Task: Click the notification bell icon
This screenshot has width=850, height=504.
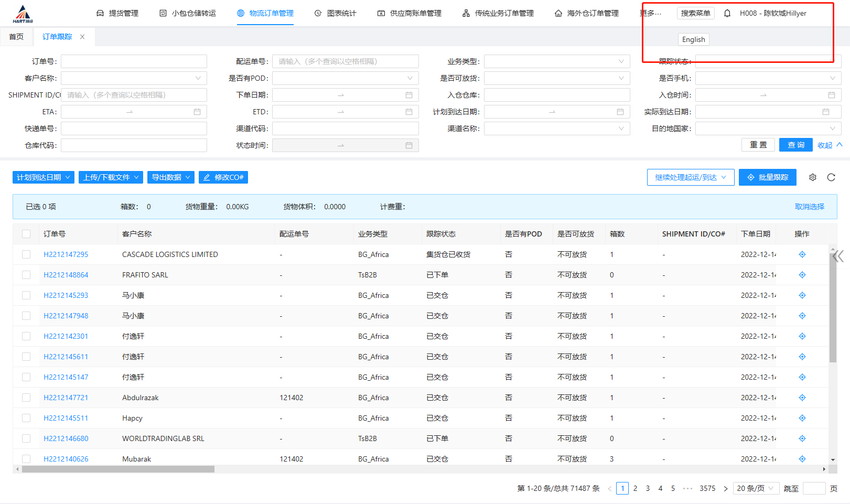Action: tap(727, 13)
